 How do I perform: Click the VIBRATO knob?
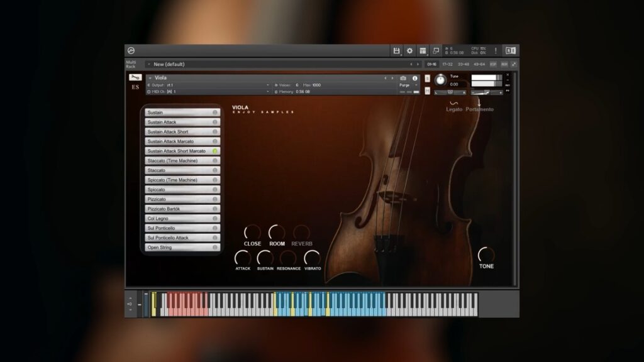coord(312,258)
